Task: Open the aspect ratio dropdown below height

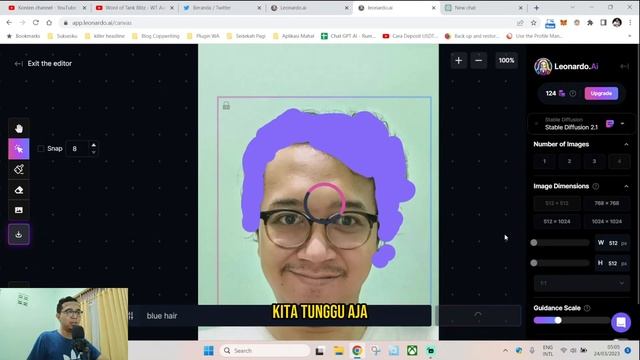Action: point(582,283)
